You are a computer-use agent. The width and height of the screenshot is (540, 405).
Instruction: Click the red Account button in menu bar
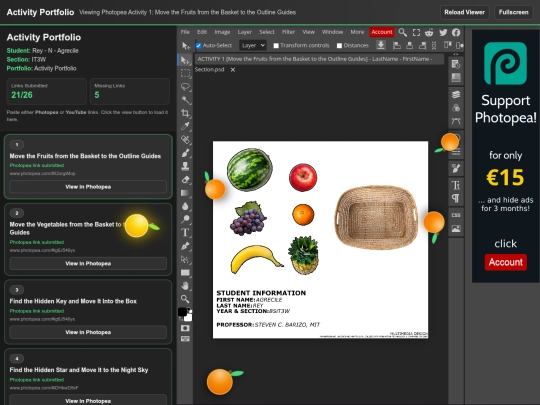pyautogui.click(x=382, y=32)
